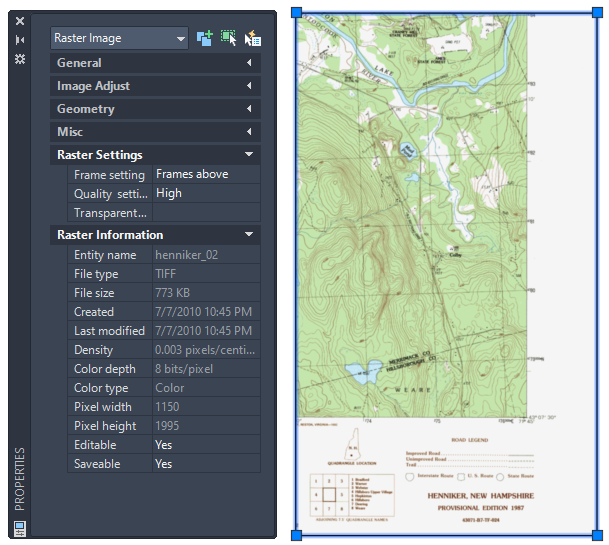Image resolution: width=609 pixels, height=545 pixels.
Task: Click the Quick Select icon
Action: coord(253,38)
